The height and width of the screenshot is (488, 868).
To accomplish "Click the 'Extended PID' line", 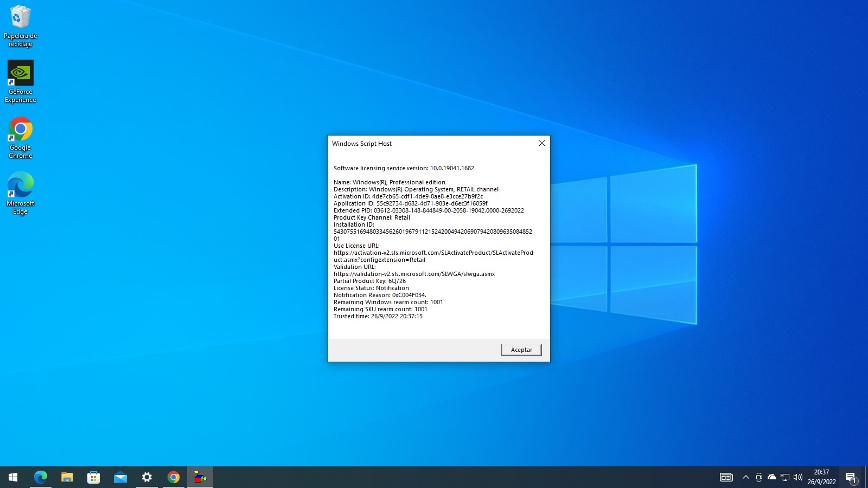I will point(429,210).
